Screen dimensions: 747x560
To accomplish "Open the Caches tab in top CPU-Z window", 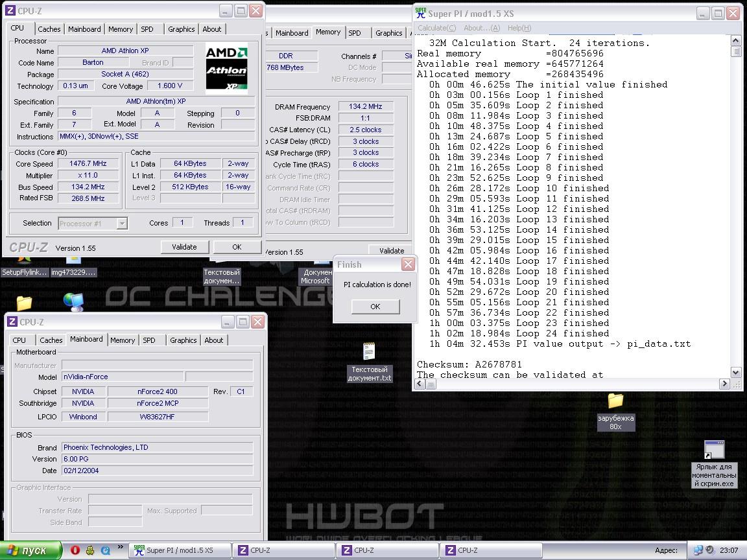I will (49, 29).
